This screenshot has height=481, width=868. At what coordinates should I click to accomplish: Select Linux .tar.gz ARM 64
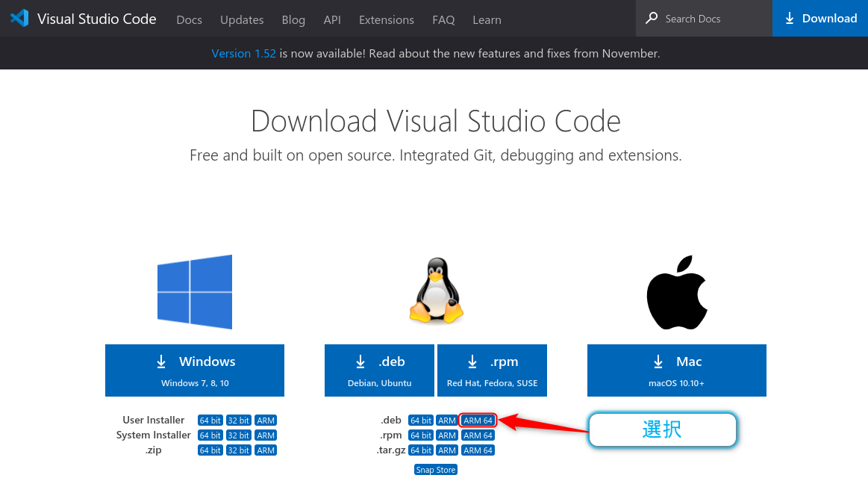(478, 450)
